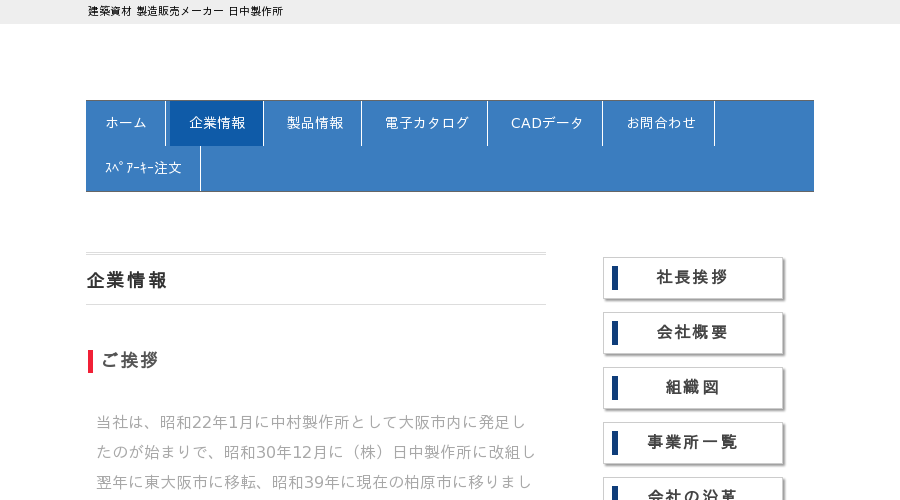The height and width of the screenshot is (500, 900).
Task: Click the blue bar icon on 社長挨拶
Action: coord(615,278)
